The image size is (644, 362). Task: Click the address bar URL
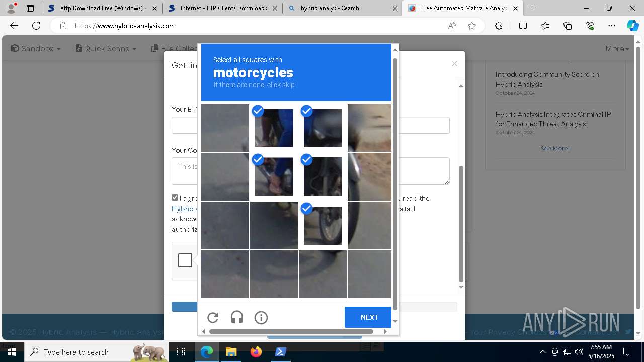coord(125,26)
